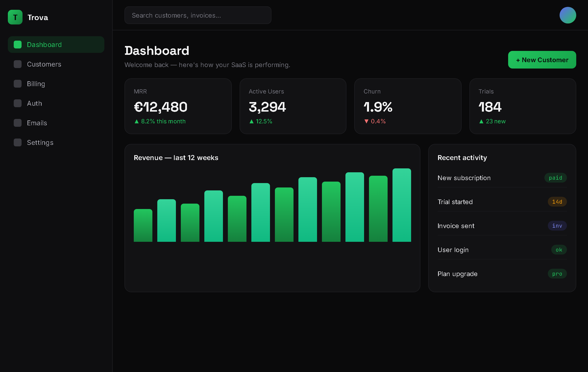588x372 pixels.
Task: Open the Plan upgrade activity row
Action: (502, 274)
